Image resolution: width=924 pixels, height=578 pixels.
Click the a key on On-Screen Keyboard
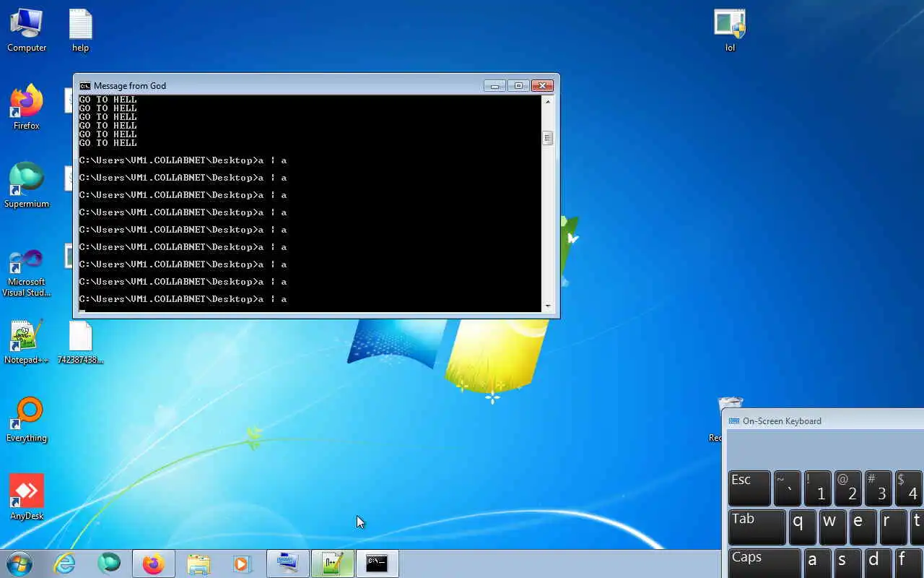point(817,564)
